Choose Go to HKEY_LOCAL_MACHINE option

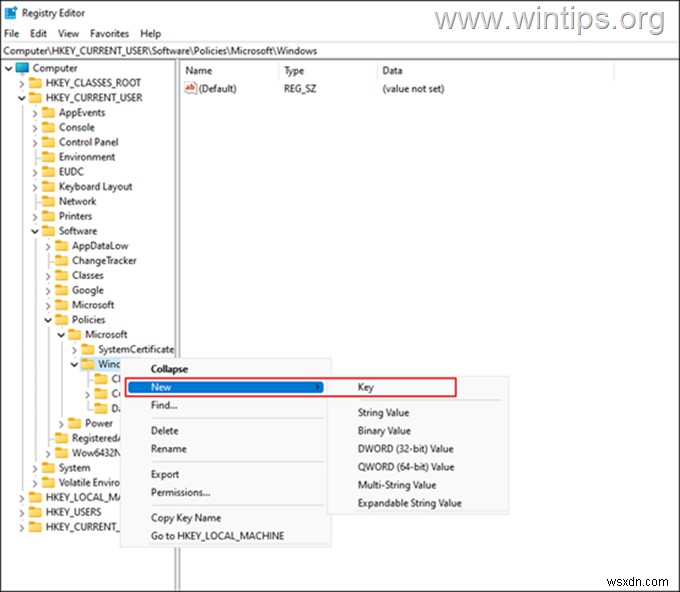[x=217, y=536]
